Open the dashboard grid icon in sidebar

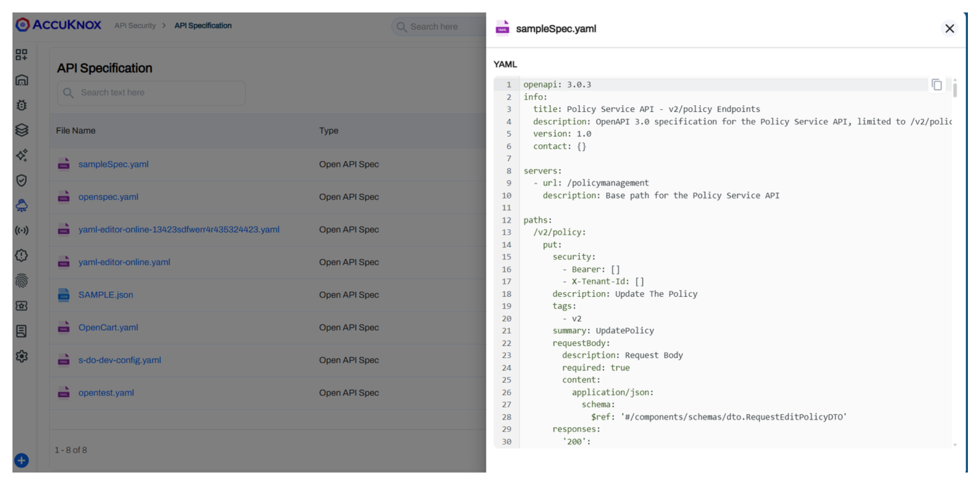click(x=22, y=54)
